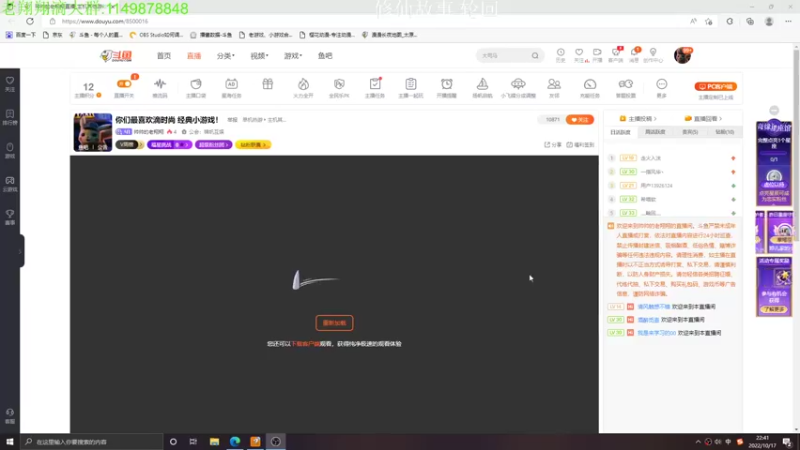Click the 举报 report link

(233, 120)
